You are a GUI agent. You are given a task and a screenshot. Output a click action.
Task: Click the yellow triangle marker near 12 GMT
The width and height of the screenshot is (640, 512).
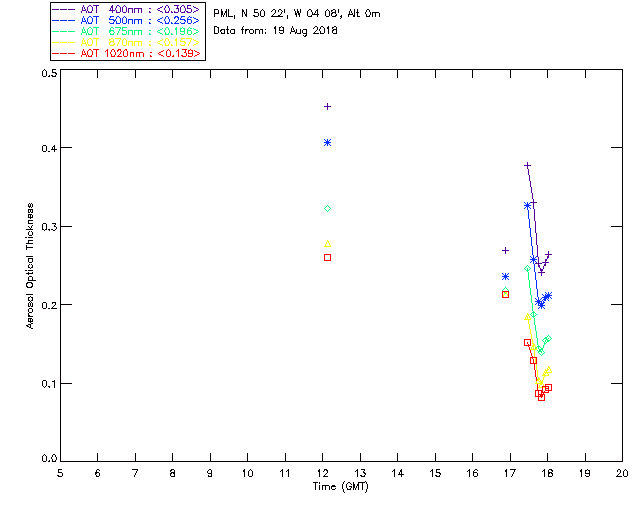[x=327, y=244]
